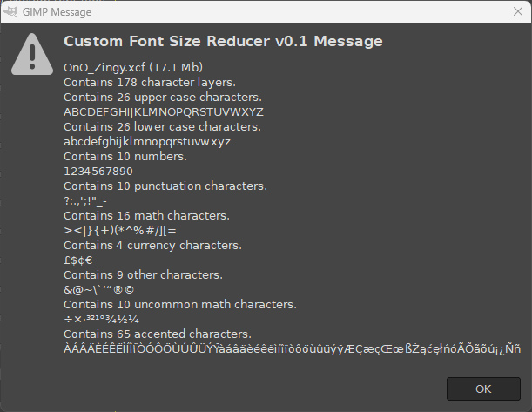Viewport: 532px width, 412px height.
Task: Click the ABCDEFGHIJKLMNOPQRSTUVWXYZ line
Action: click(x=164, y=112)
